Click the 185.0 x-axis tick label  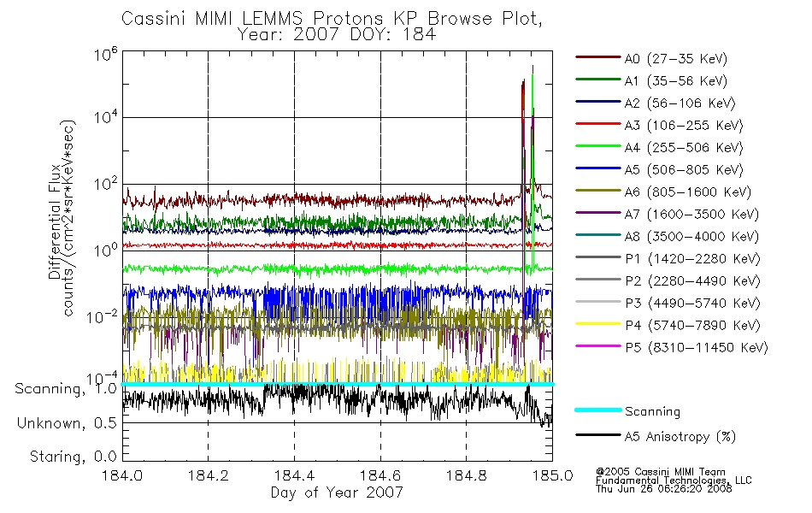tap(552, 475)
